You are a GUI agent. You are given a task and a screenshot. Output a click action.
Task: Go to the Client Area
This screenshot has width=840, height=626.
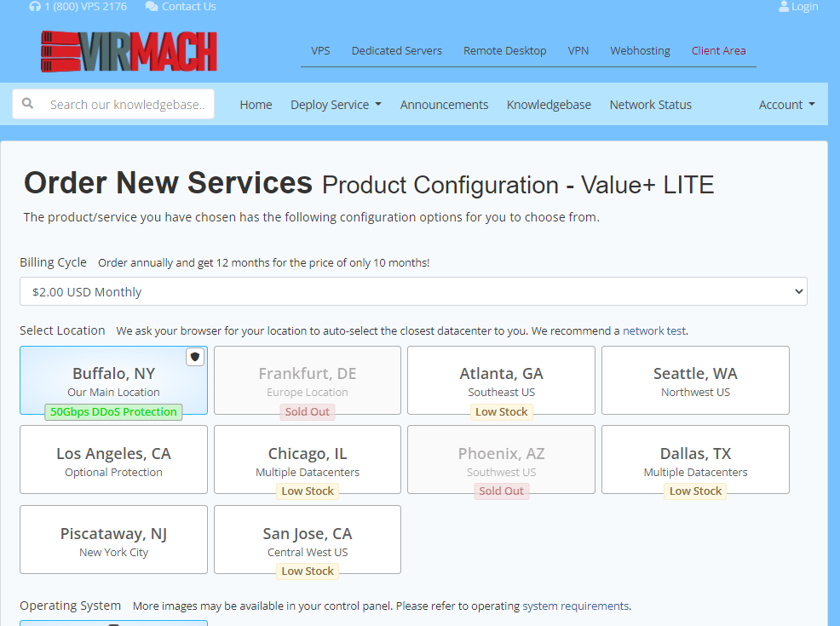click(718, 50)
